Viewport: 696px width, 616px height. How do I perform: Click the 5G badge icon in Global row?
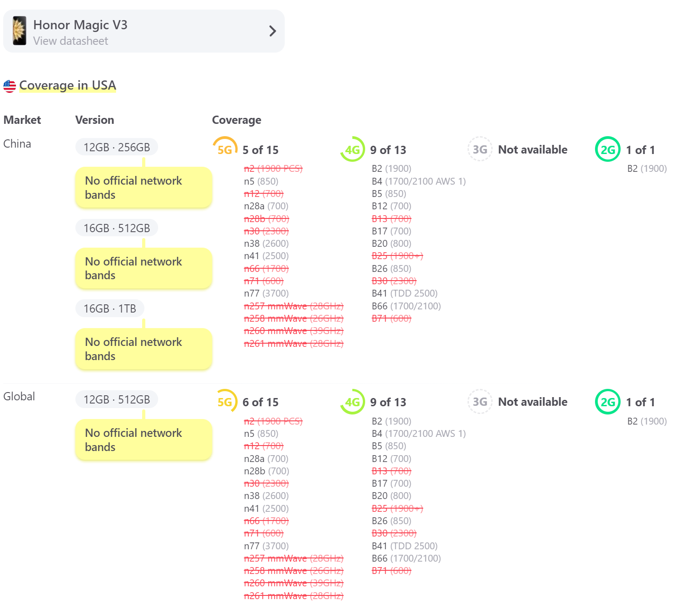[225, 402]
